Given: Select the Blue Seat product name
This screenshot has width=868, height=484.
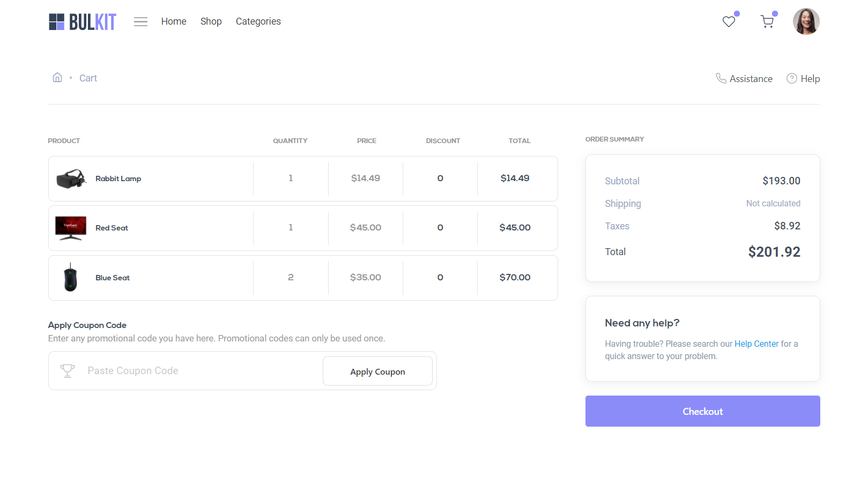Looking at the screenshot, I should tap(113, 278).
